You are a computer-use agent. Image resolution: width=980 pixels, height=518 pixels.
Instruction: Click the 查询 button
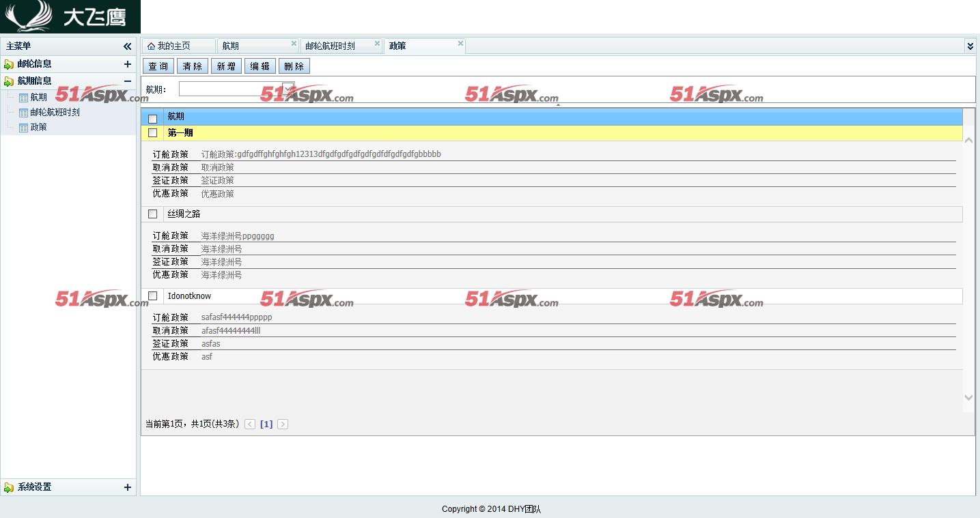[x=158, y=66]
